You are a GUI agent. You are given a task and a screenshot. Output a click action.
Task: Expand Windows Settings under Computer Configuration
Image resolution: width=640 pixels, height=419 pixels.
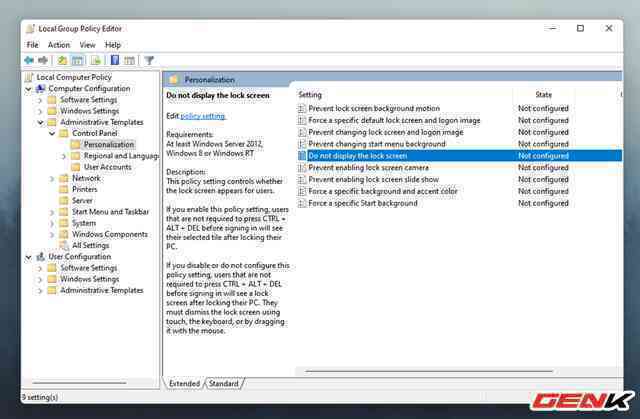pos(40,111)
